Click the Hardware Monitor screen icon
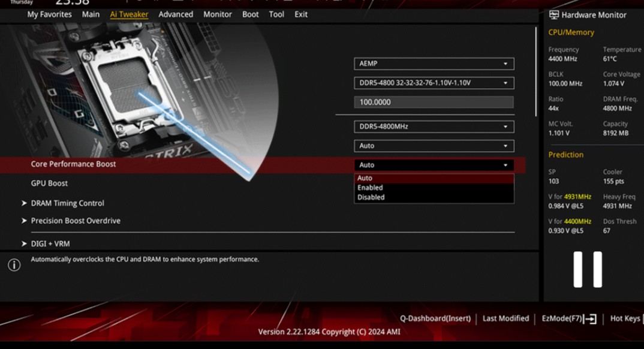Viewport: 644px width, 349px height. coord(553,15)
